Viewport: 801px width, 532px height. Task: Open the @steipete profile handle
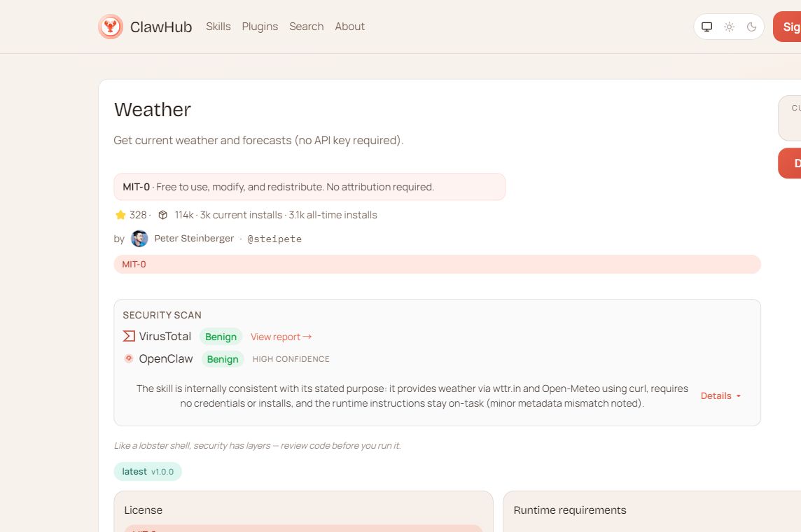pyautogui.click(x=274, y=239)
